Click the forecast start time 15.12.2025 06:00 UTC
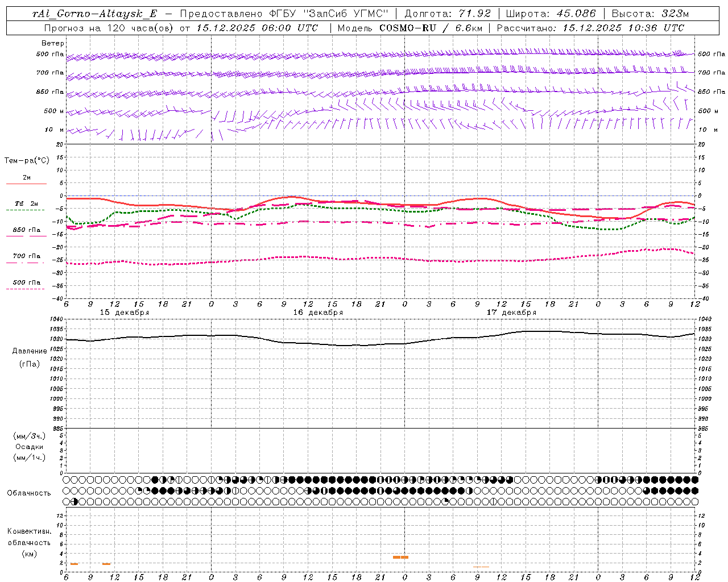Image resolution: width=728 pixels, height=582 pixels. (257, 28)
